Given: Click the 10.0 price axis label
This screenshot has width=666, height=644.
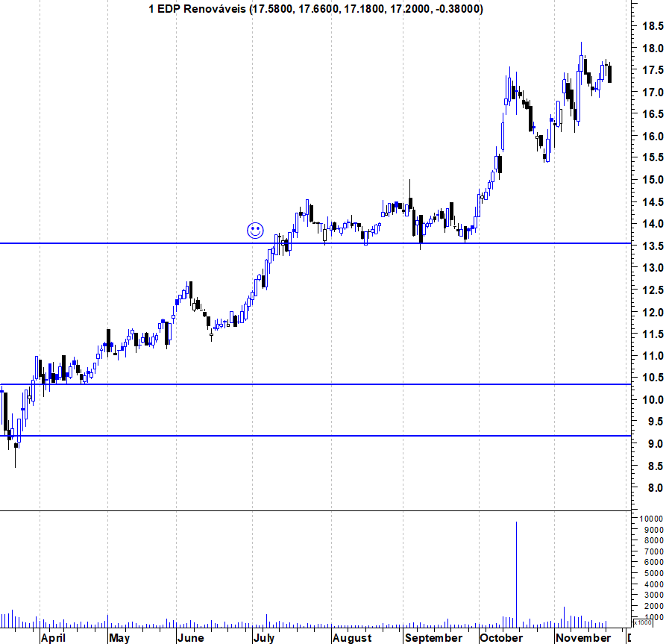Looking at the screenshot, I should click(653, 399).
